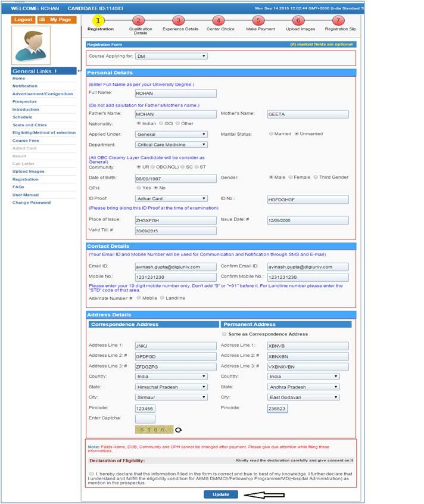424x504 pixels.
Task: Select Married marital status
Action: [271, 133]
